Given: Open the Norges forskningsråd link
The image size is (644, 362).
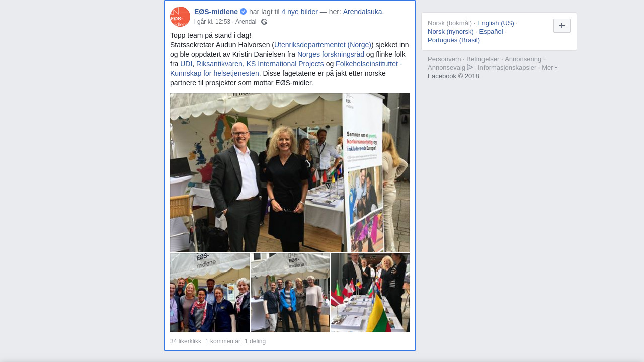Looking at the screenshot, I should point(331,54).
